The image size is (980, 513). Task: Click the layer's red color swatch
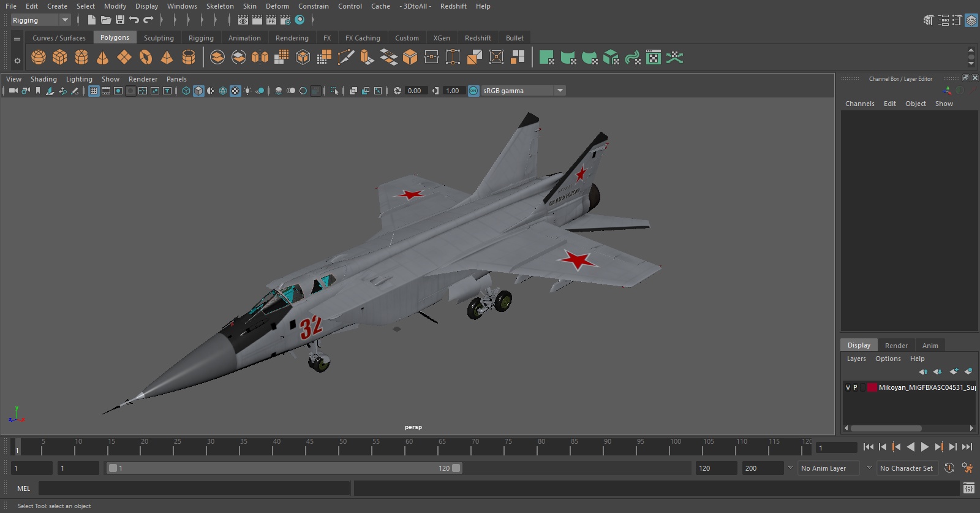coord(872,387)
